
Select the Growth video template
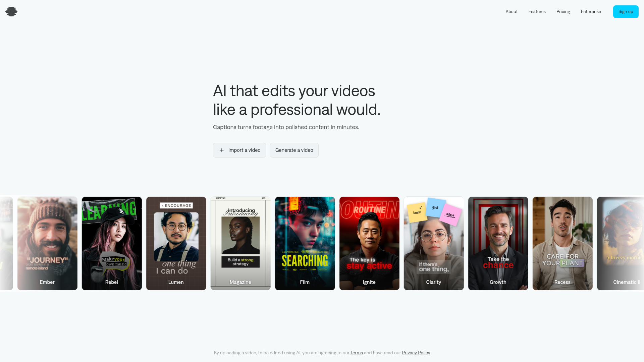click(498, 243)
